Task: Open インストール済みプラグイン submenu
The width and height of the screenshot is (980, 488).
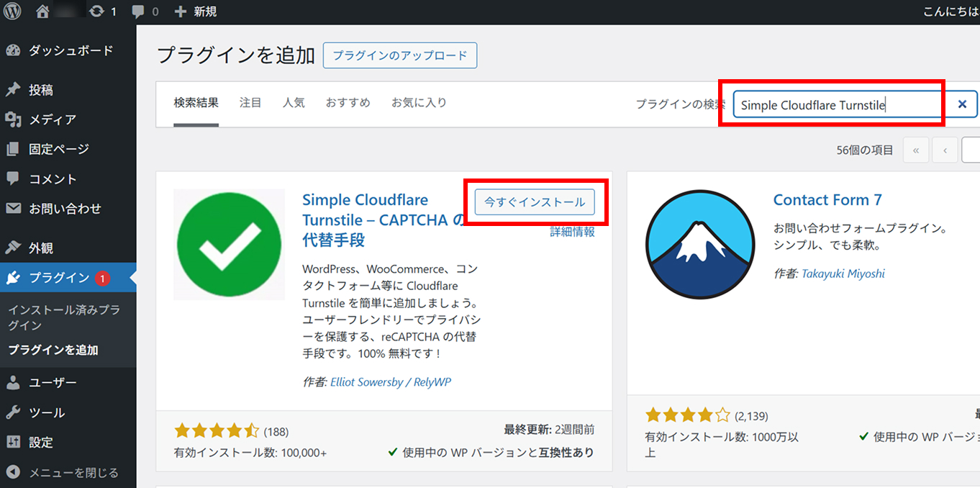Action: 64,317
